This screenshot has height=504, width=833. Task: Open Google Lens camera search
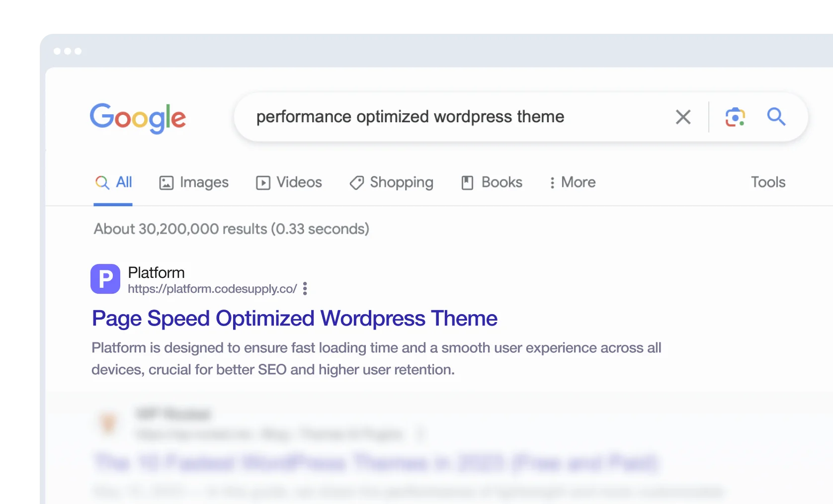pos(735,117)
